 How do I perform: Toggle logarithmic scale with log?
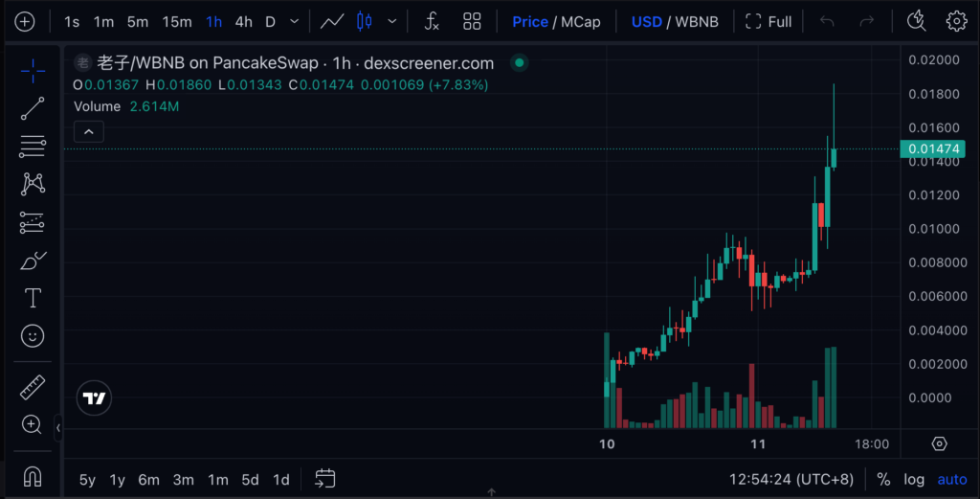[914, 479]
